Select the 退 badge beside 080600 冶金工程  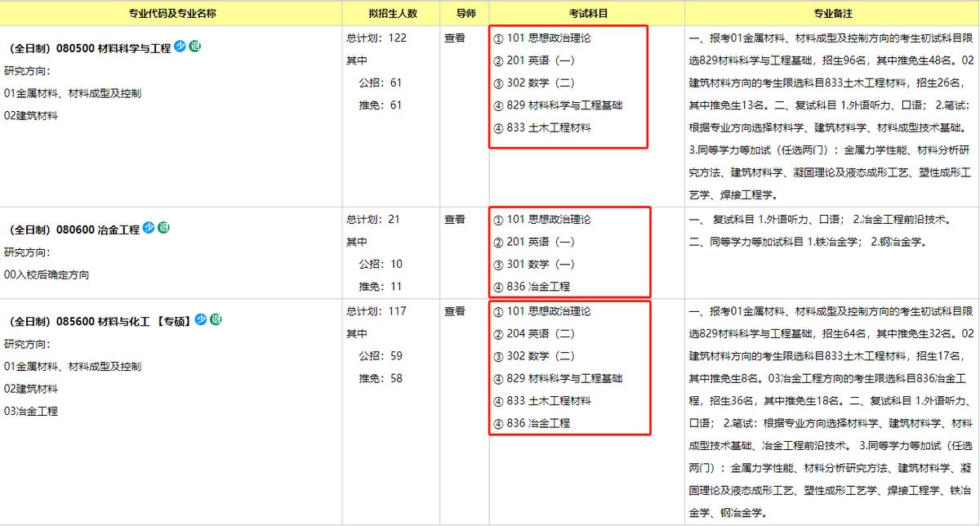[x=163, y=229]
